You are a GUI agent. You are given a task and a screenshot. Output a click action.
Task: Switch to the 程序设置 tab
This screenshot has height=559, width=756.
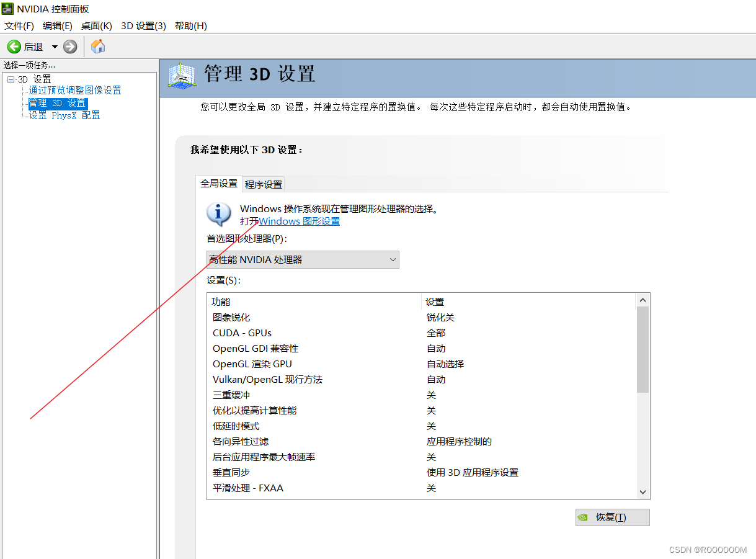(x=264, y=184)
